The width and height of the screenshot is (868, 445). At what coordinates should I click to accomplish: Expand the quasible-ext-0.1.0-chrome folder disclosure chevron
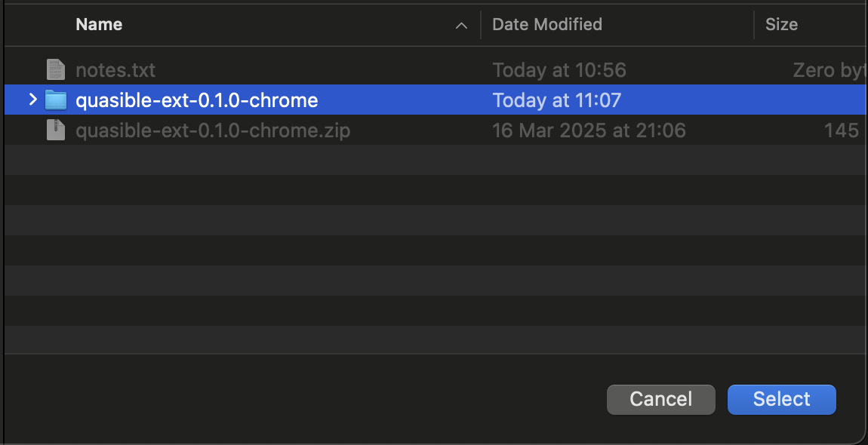(32, 100)
